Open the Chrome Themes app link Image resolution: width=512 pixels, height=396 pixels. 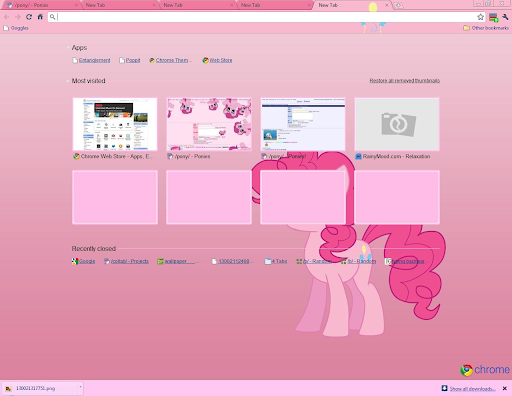[172, 60]
